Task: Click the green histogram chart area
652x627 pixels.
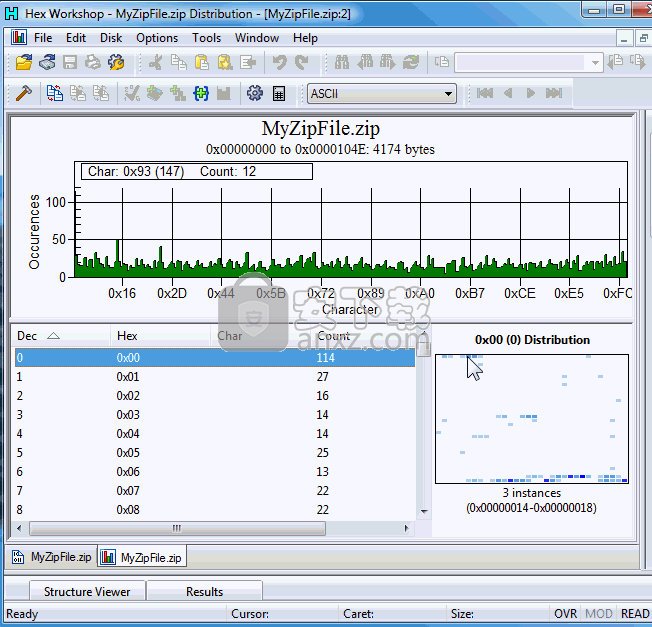Action: (x=351, y=219)
